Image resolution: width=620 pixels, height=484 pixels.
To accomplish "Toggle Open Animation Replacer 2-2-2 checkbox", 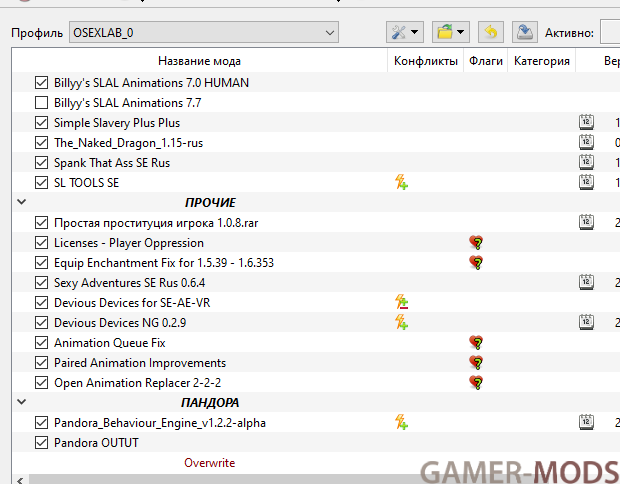I will [41, 383].
